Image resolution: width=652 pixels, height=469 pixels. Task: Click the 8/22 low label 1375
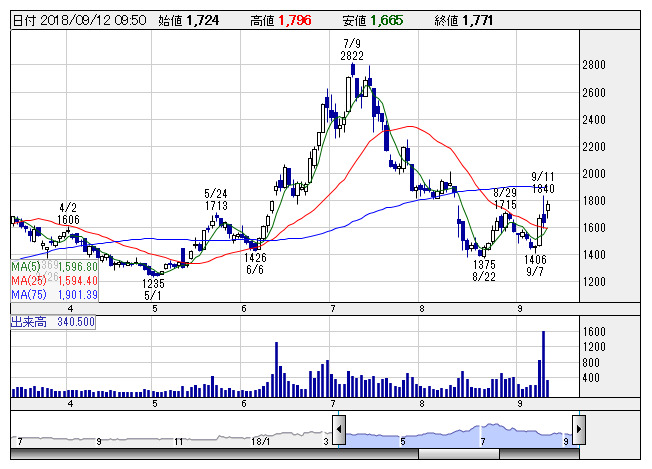484,263
